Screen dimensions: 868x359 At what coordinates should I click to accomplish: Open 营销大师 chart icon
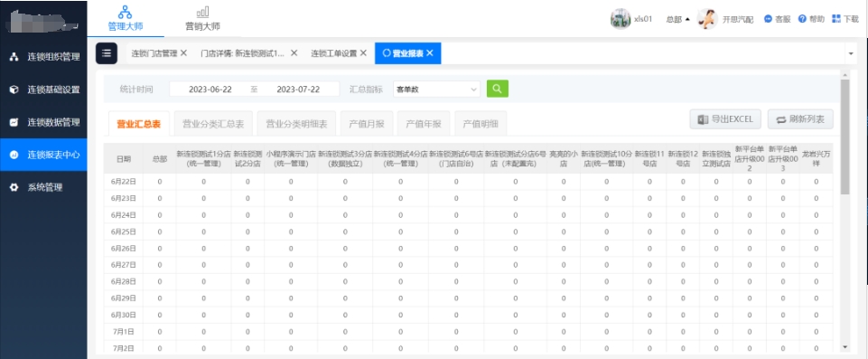click(202, 12)
